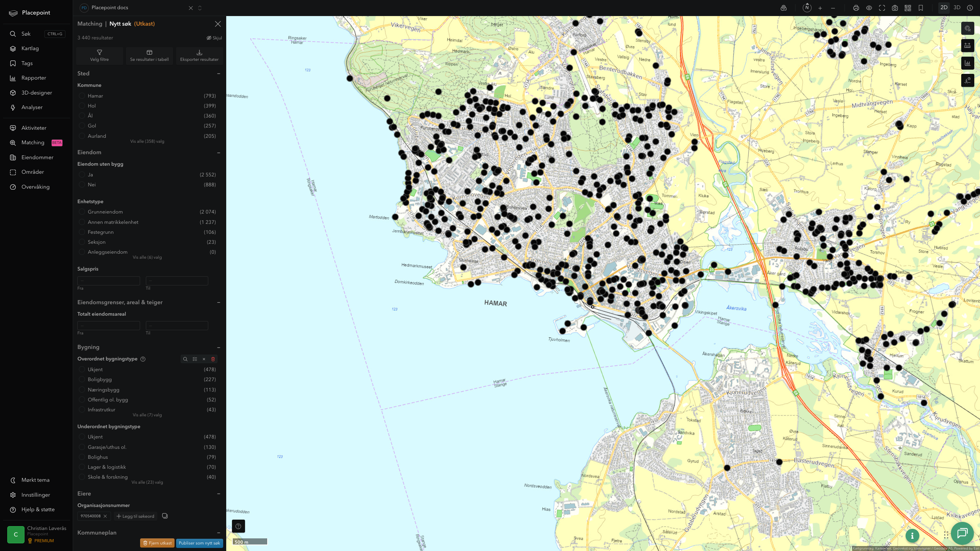Screen dimensions: 980x551
Task: Zoom in with the plus icon
Action: tap(820, 8)
